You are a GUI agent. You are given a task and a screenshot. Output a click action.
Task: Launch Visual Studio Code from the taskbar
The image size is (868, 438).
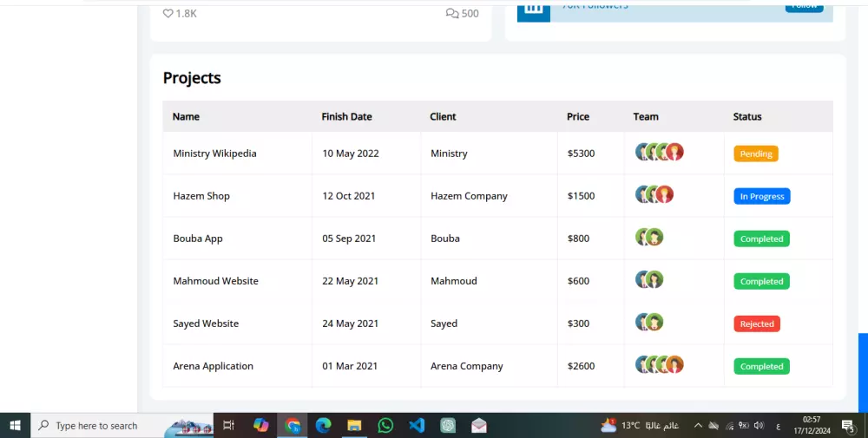(417, 425)
